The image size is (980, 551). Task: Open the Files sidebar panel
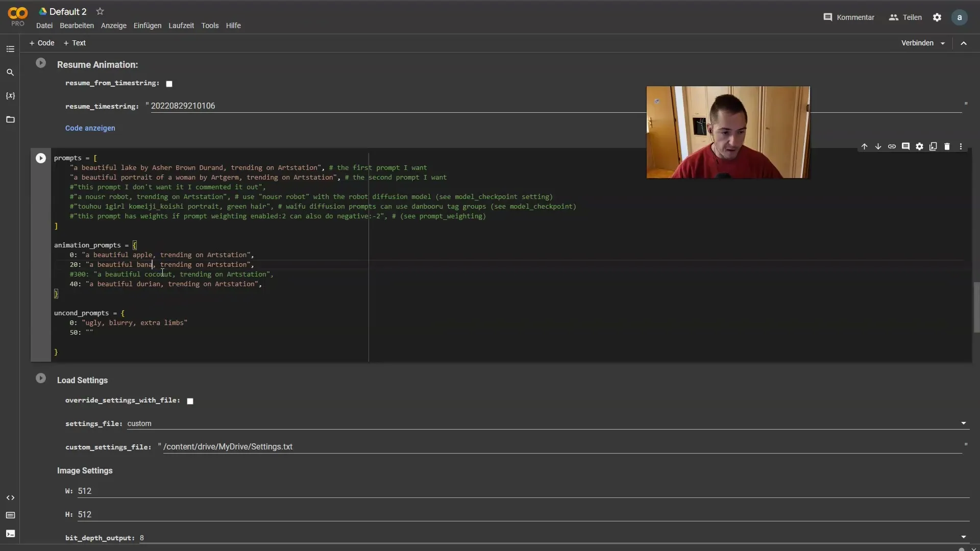coord(10,119)
